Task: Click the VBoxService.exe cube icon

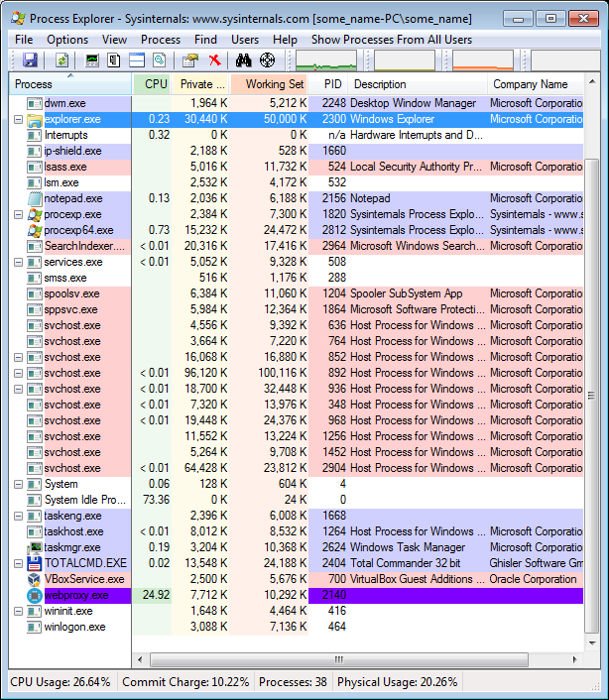Action: (35, 579)
